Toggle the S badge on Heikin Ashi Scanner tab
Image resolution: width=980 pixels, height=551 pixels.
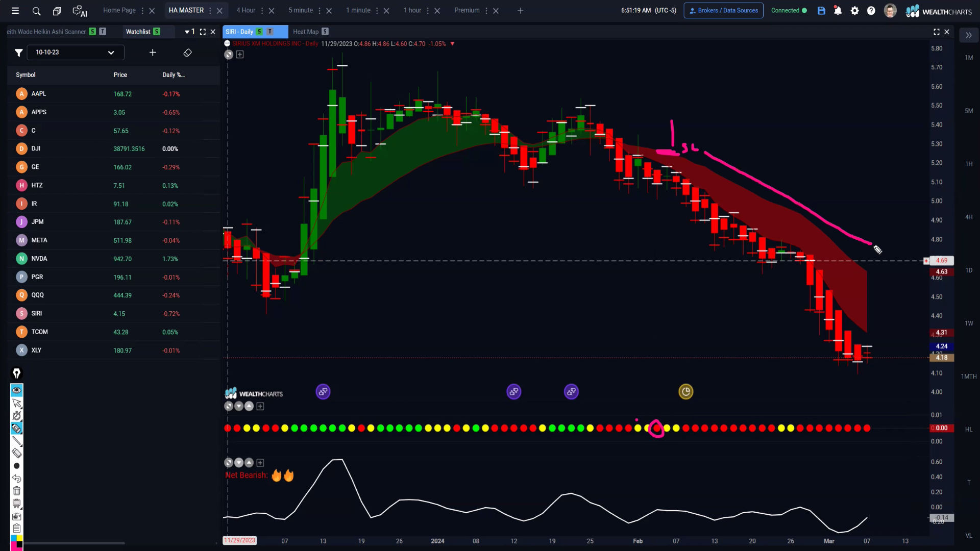[92, 32]
